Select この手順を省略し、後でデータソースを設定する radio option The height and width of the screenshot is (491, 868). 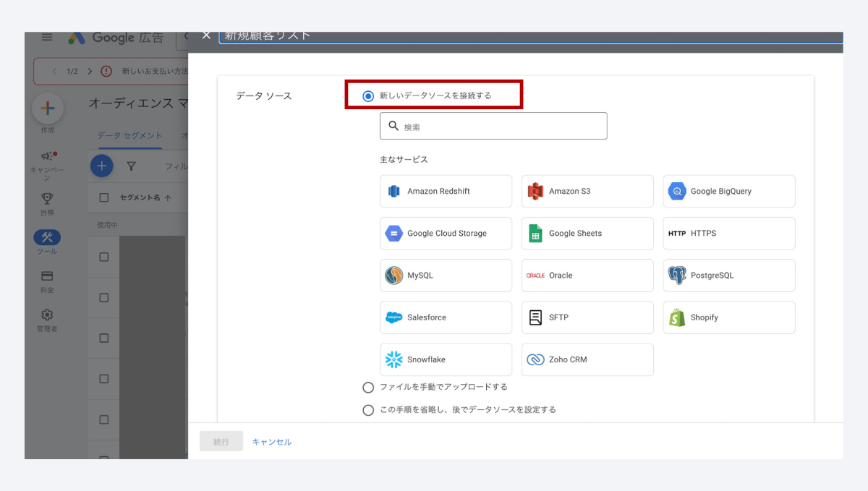click(368, 410)
